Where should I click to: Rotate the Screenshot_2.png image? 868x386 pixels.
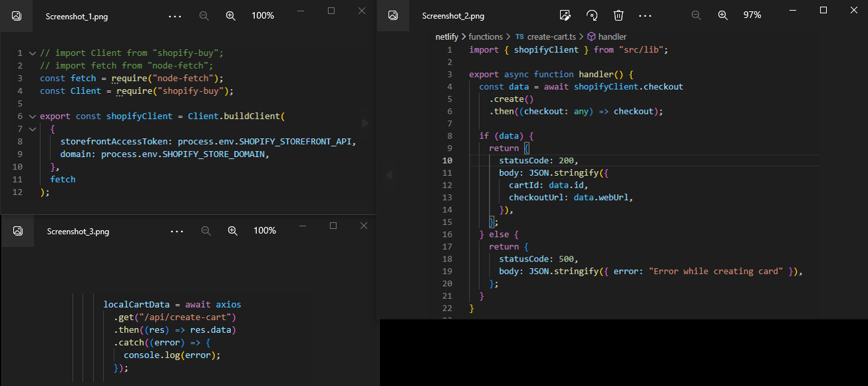point(591,15)
